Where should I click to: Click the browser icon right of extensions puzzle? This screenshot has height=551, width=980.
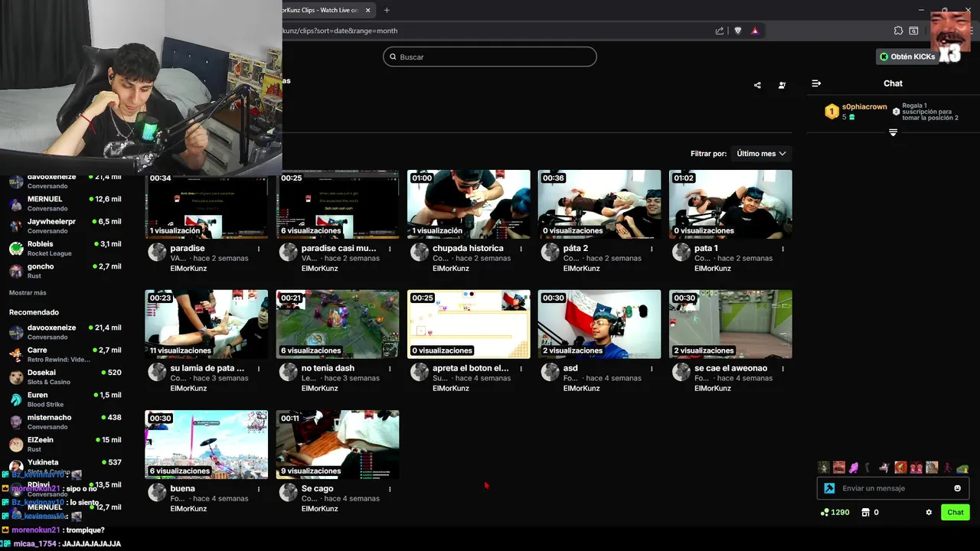(x=913, y=31)
